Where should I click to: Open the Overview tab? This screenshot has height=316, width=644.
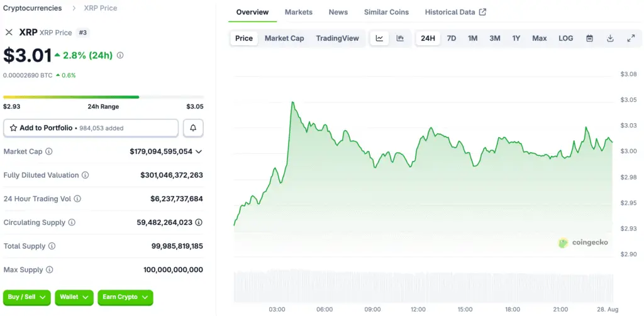pos(253,12)
